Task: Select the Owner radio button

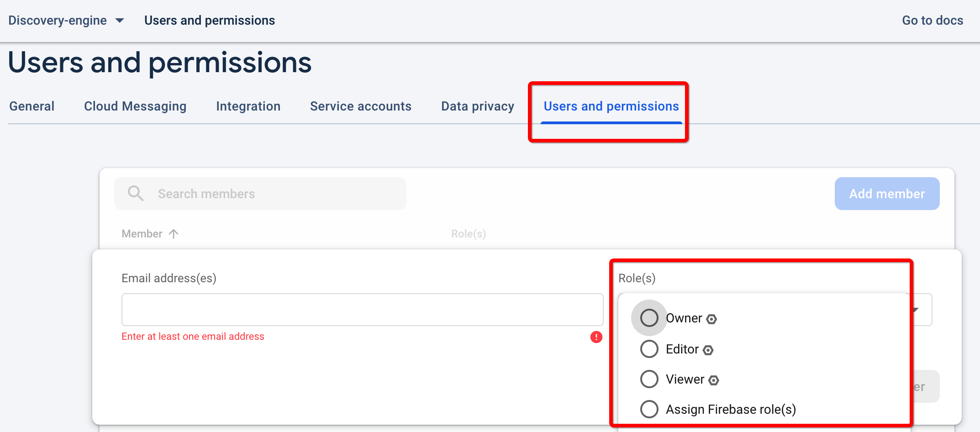Action: (649, 318)
